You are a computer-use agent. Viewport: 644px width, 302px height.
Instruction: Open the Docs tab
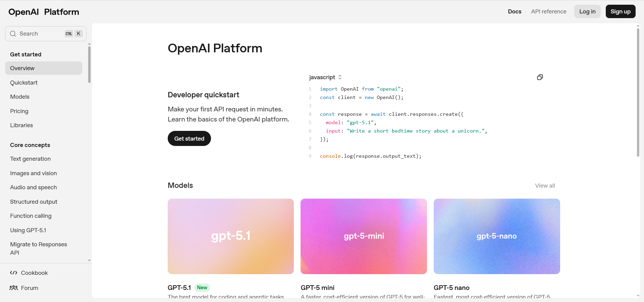[514, 11]
